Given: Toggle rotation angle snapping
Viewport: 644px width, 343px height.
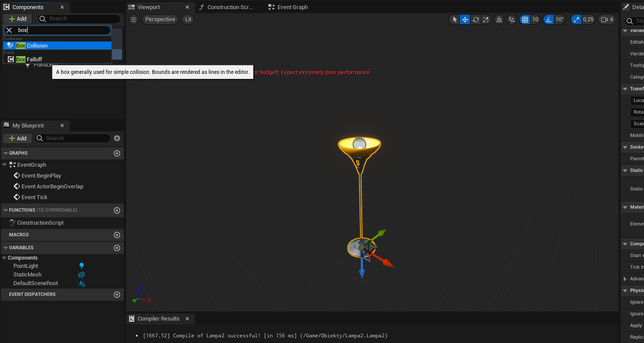Looking at the screenshot, I should (549, 19).
